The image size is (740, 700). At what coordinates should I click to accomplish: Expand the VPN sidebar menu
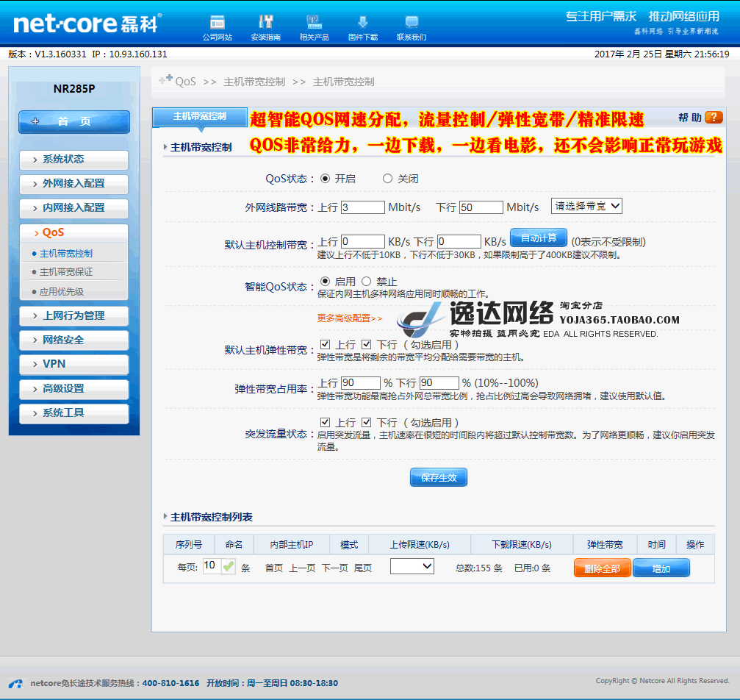[x=73, y=364]
